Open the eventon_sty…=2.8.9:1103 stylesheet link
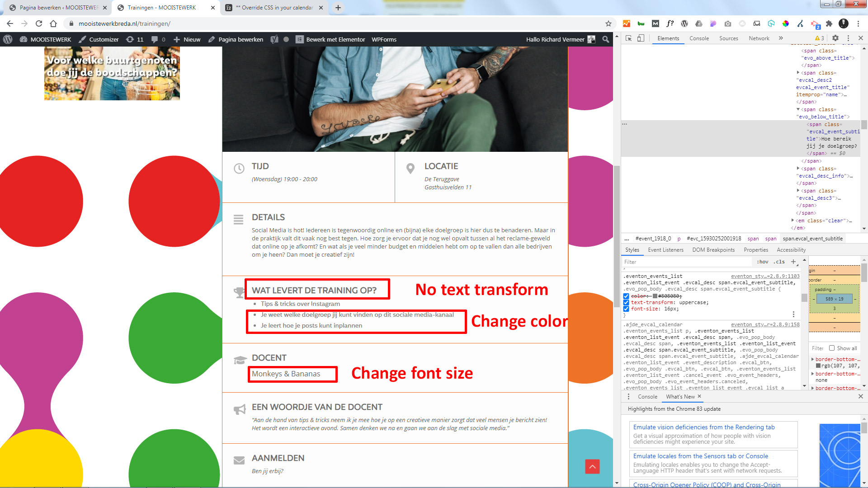The image size is (868, 488). tap(765, 276)
